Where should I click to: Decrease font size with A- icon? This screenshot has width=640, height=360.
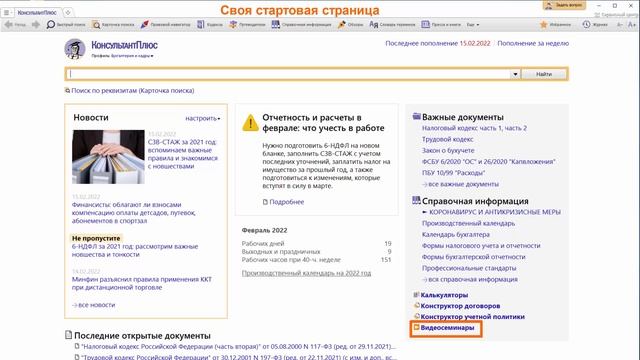pos(620,24)
